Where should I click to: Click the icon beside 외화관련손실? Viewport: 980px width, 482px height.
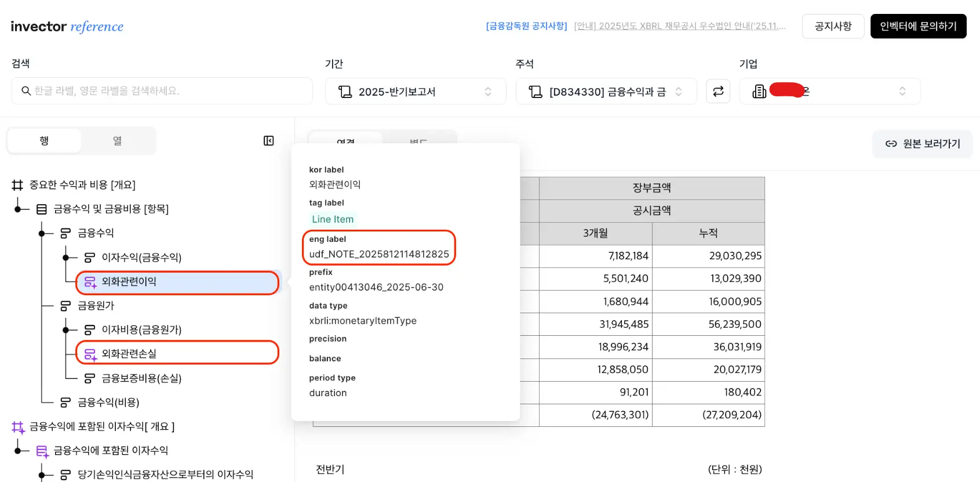tap(90, 354)
